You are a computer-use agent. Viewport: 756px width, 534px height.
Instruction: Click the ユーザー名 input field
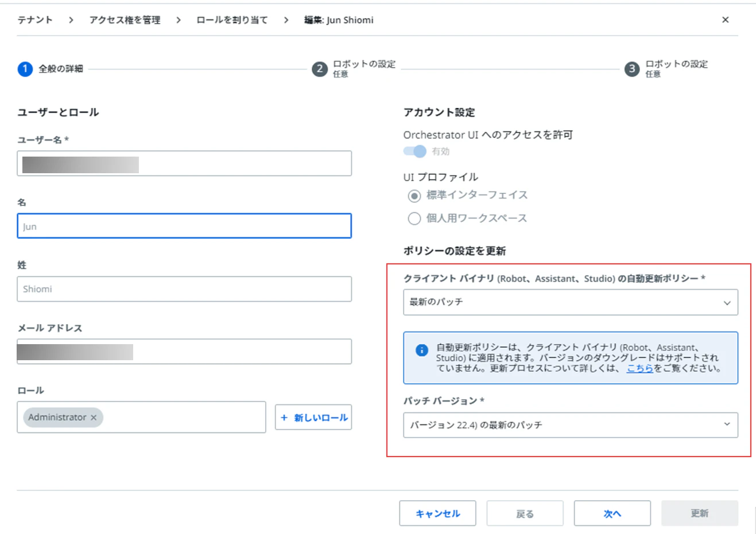[x=184, y=163]
